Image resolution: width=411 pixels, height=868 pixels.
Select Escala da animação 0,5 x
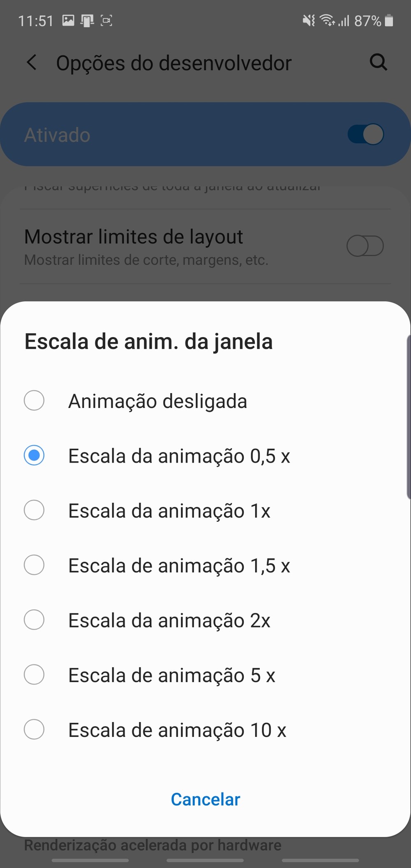[x=34, y=456]
